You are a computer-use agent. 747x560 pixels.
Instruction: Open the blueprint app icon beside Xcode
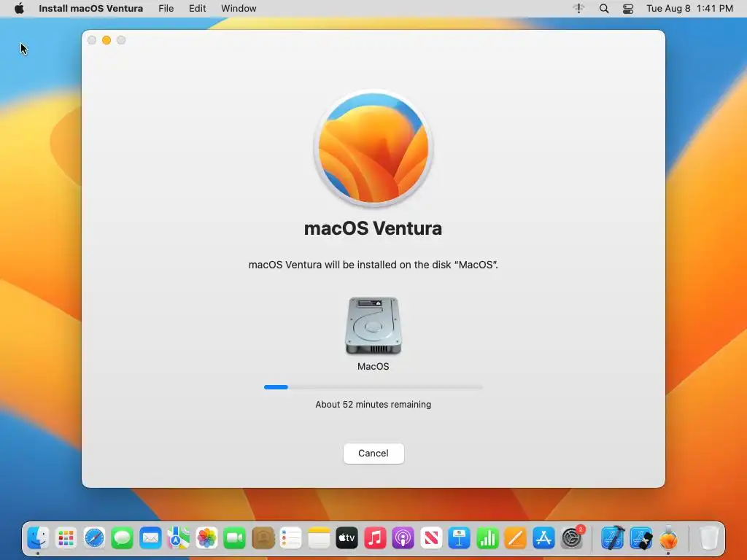pos(640,539)
